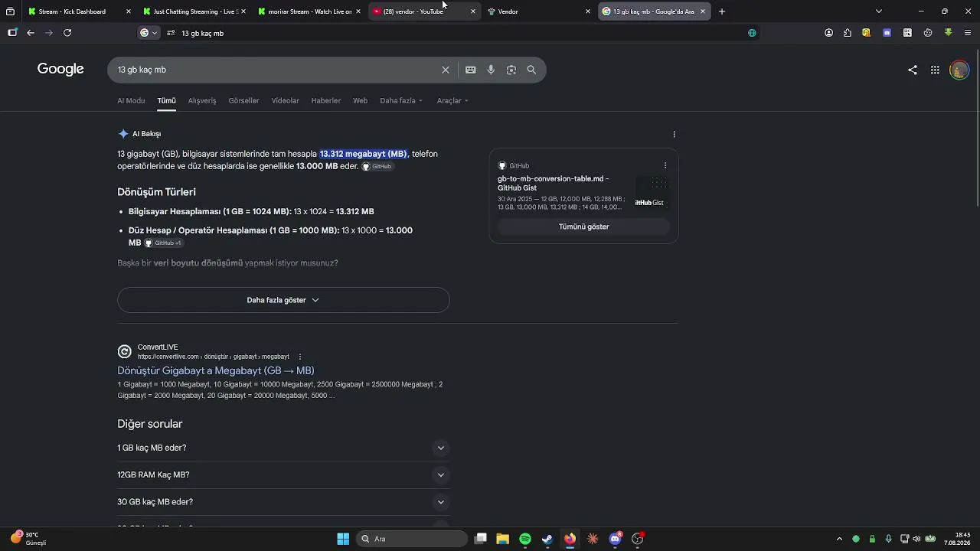Click the GitHub citation chip after "eder."
Image resolution: width=980 pixels, height=551 pixels.
(377, 166)
